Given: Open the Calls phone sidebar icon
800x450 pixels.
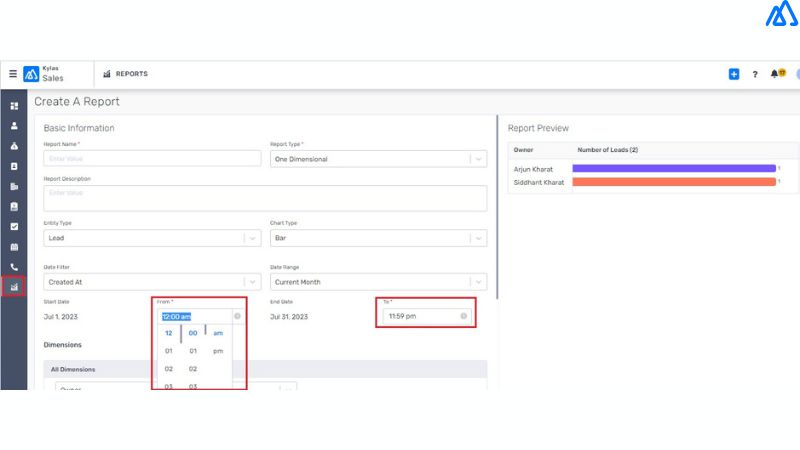Looking at the screenshot, I should (x=14, y=267).
